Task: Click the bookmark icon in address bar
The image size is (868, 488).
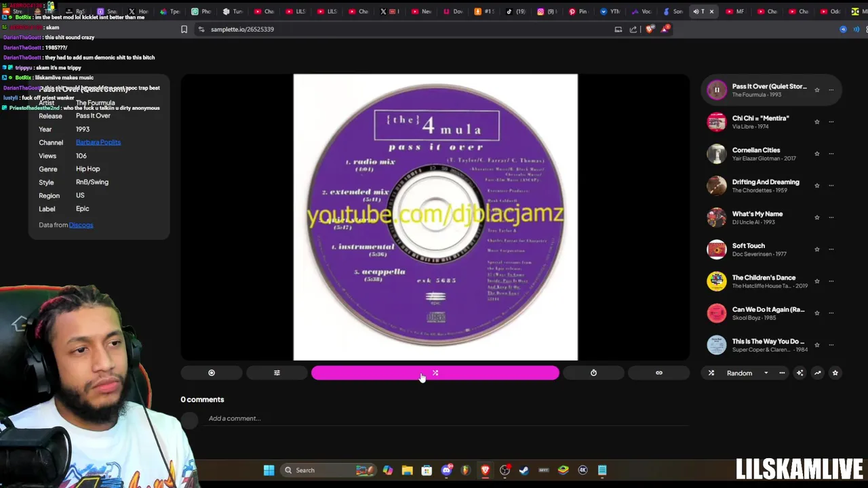Action: coord(184,29)
